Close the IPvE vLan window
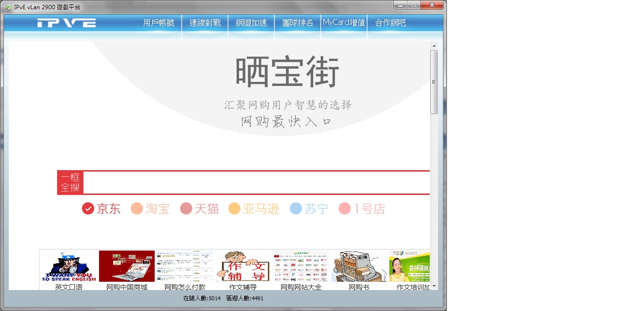The height and width of the screenshot is (311, 644). pyautogui.click(x=432, y=5)
